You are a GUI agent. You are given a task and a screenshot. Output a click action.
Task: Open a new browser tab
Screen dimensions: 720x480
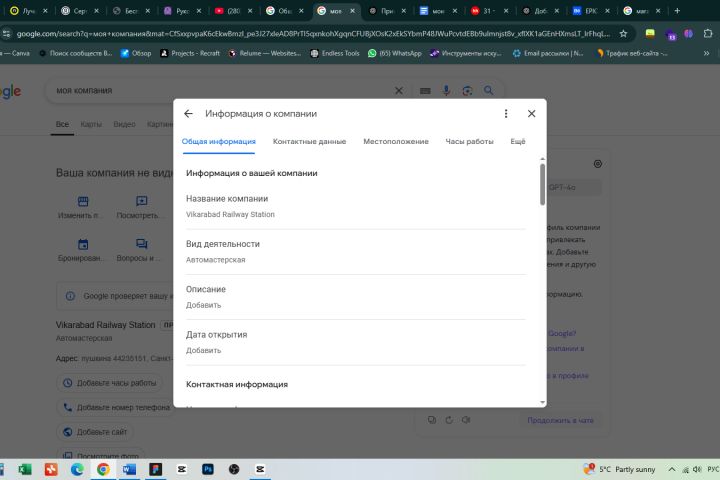[677, 11]
